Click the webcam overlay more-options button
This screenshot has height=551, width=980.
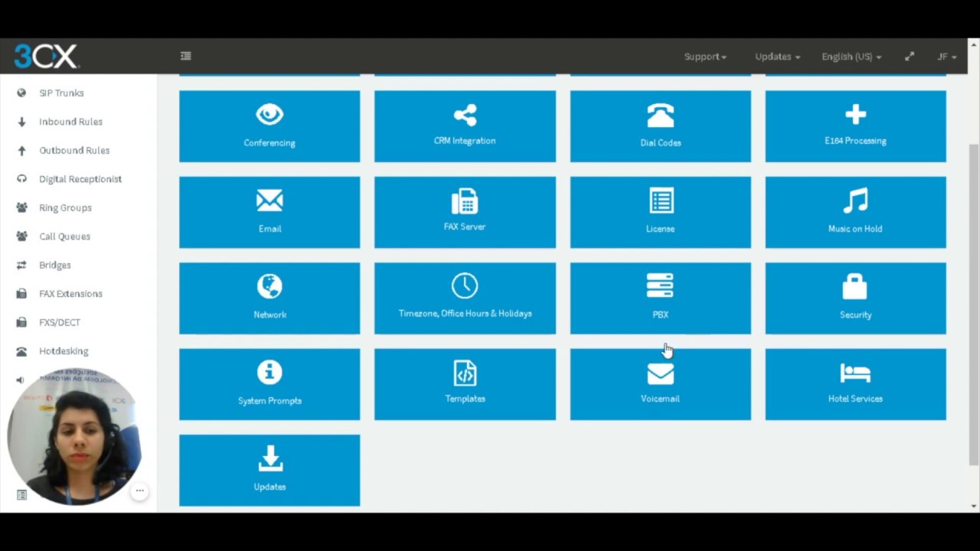point(139,491)
